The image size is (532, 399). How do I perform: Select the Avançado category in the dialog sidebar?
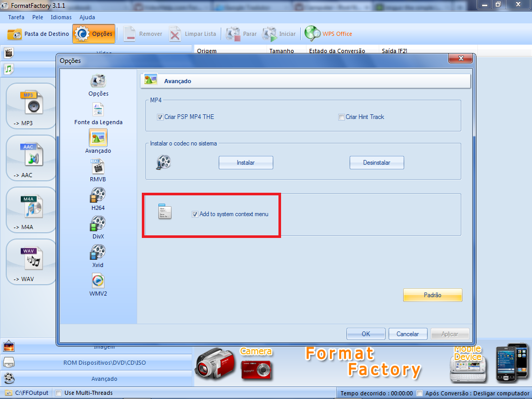(x=98, y=142)
